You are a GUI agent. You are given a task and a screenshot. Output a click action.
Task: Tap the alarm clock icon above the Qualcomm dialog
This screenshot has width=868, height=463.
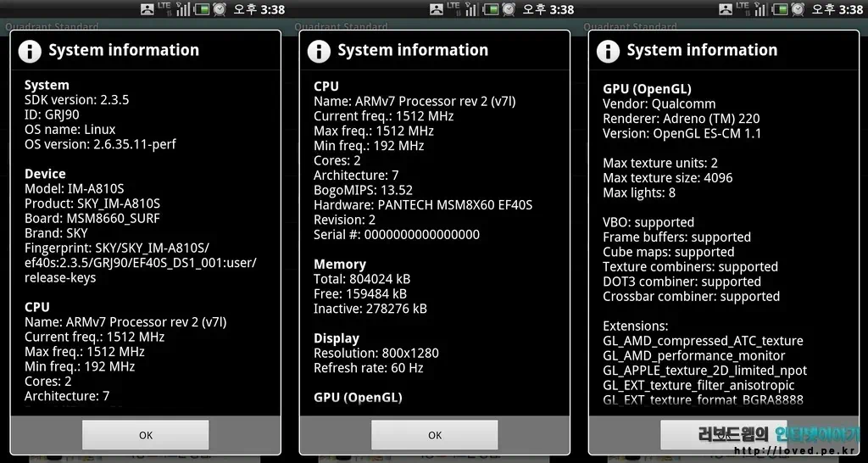[798, 9]
